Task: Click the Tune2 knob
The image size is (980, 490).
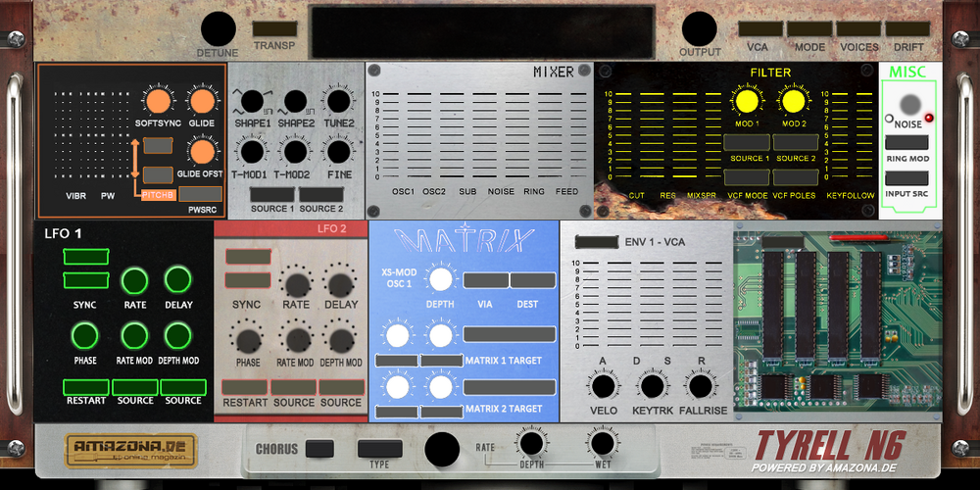Action: [x=338, y=101]
